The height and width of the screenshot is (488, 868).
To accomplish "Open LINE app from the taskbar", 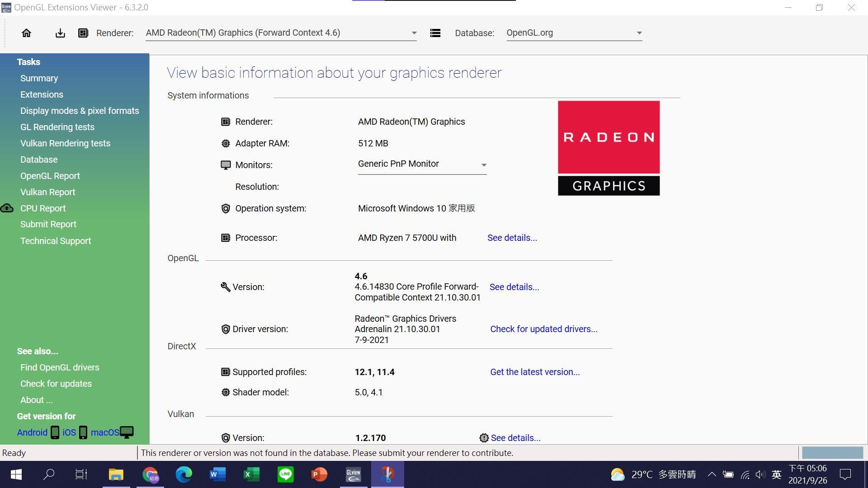I will [x=285, y=474].
